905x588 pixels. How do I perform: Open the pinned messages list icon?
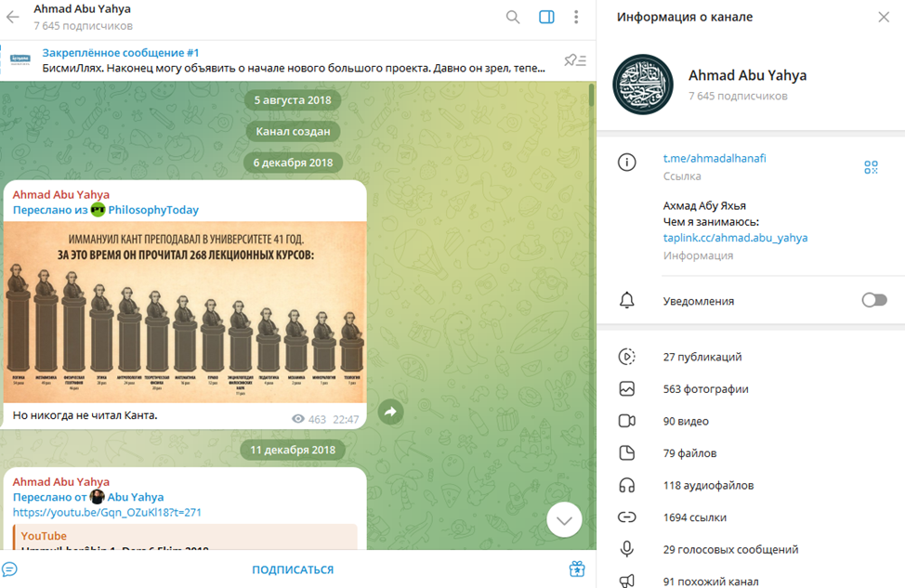(x=575, y=60)
